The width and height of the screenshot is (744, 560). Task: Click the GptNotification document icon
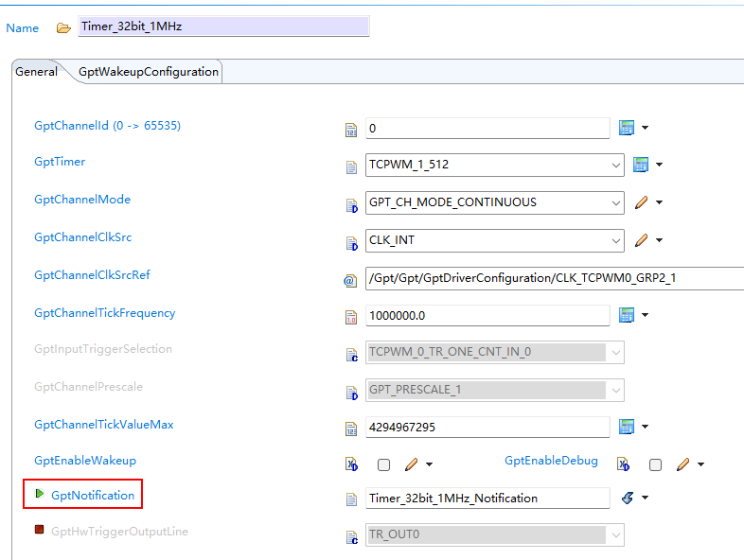[351, 499]
